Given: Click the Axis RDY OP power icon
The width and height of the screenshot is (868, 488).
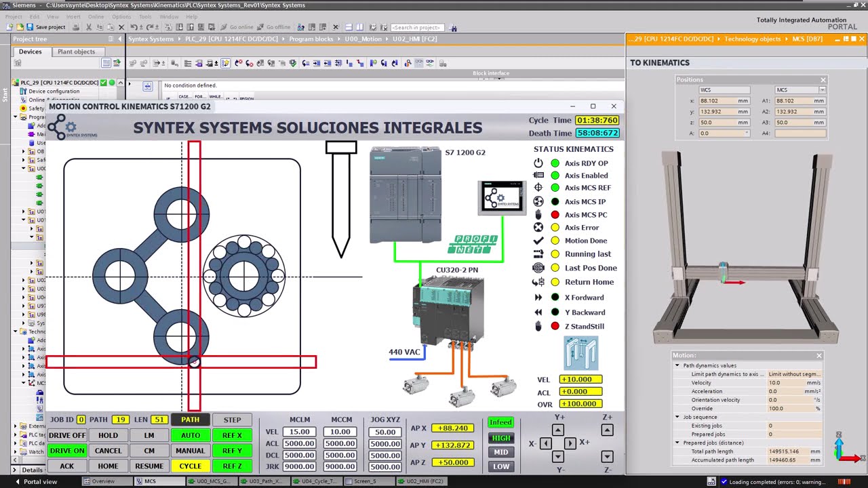Looking at the screenshot, I should (538, 163).
